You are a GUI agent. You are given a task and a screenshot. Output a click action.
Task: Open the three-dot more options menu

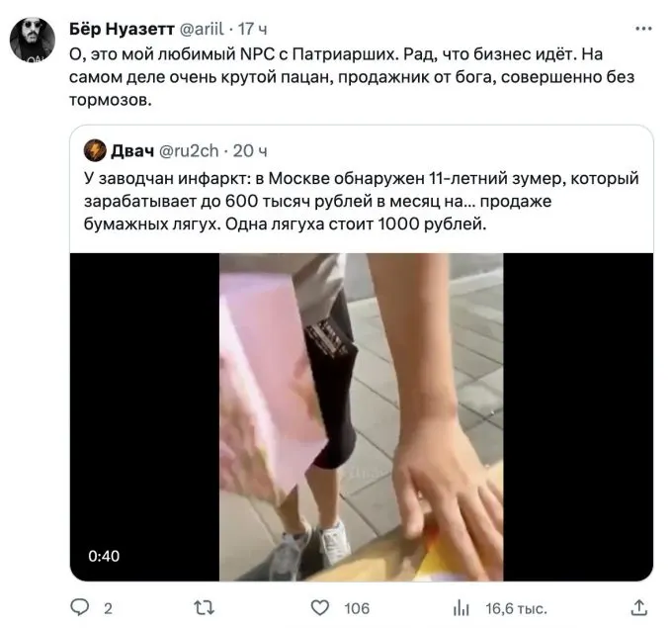(x=643, y=29)
